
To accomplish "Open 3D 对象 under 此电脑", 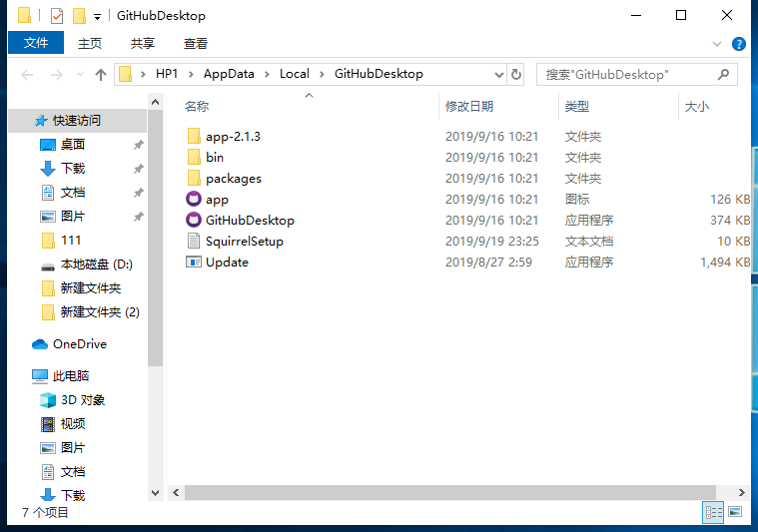I will pyautogui.click(x=82, y=400).
